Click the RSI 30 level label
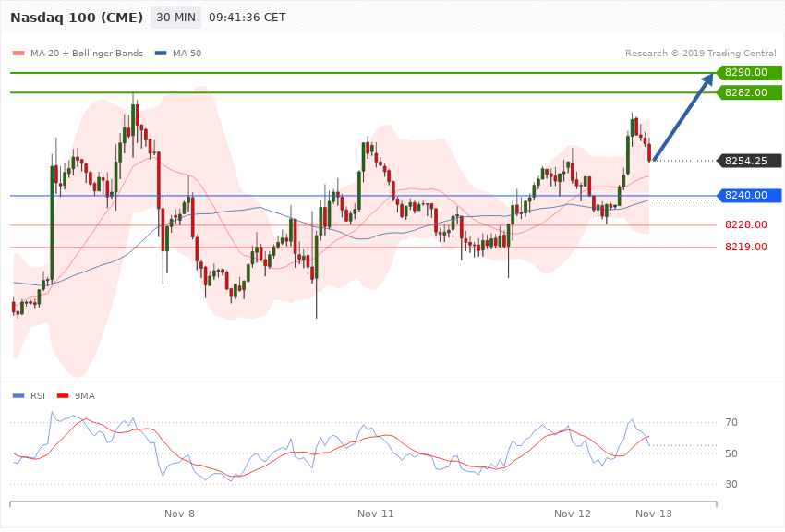785x532 pixels. coord(731,484)
